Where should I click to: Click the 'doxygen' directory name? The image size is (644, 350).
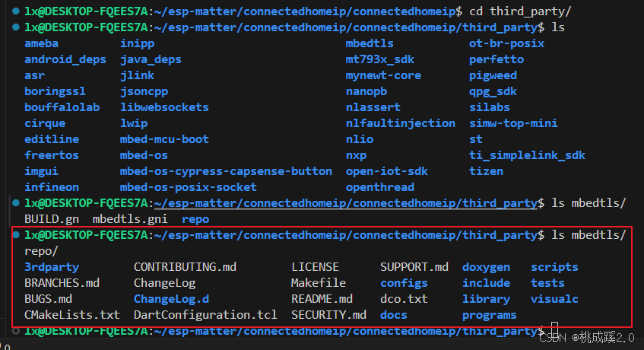coord(487,267)
